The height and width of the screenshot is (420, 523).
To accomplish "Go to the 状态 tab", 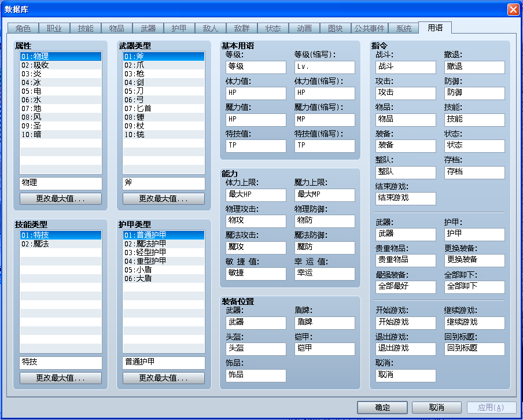I will click(273, 28).
